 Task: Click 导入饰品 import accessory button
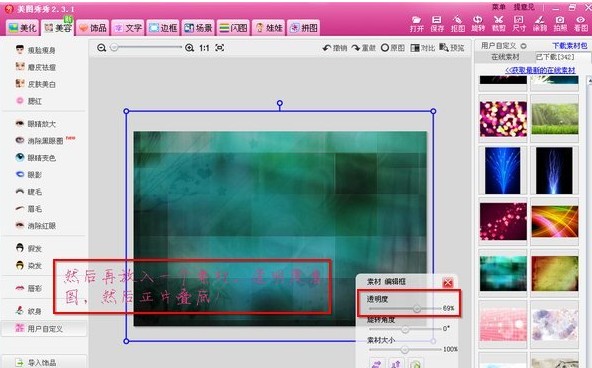click(44, 362)
